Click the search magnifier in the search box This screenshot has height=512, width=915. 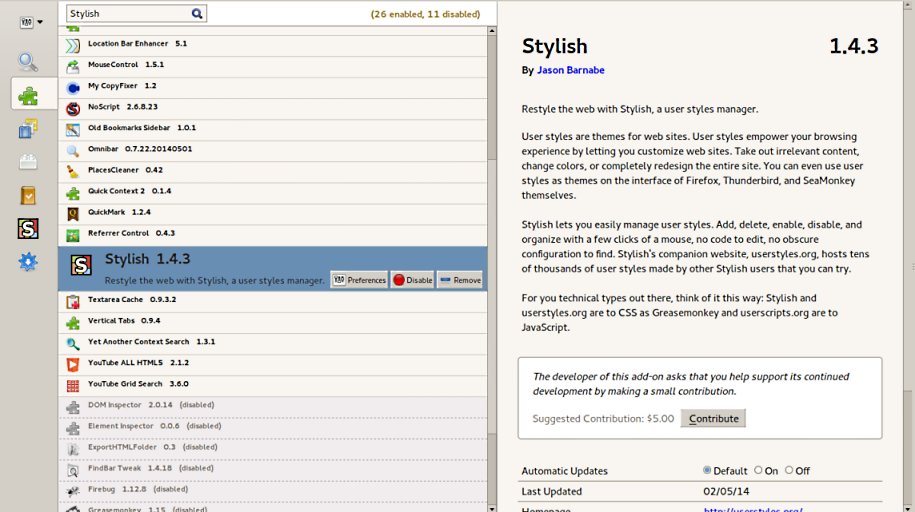pyautogui.click(x=197, y=13)
